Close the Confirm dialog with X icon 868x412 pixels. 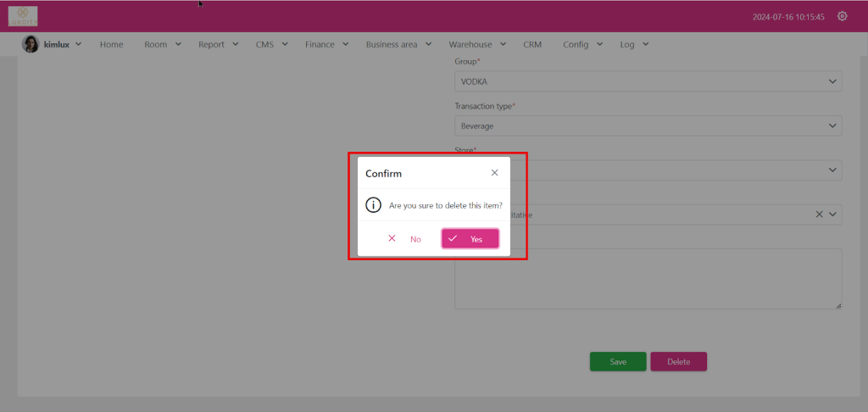[494, 173]
